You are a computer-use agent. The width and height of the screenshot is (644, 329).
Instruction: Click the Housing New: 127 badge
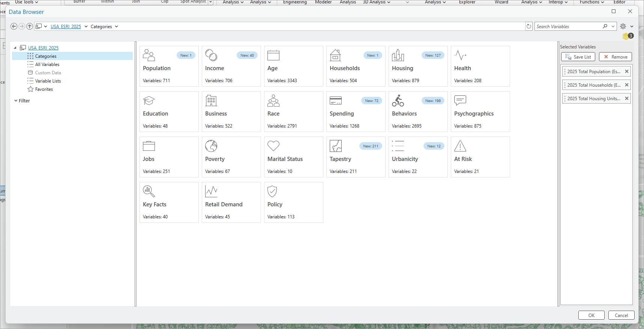tap(433, 55)
